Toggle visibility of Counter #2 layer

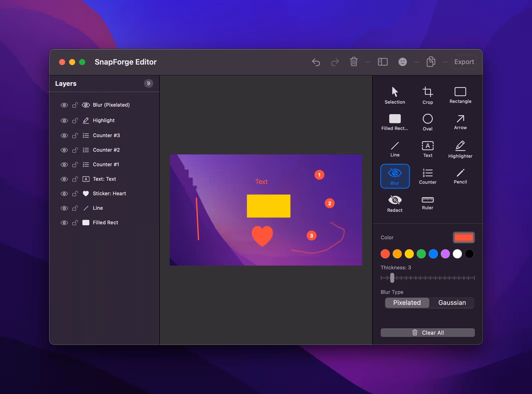[64, 150]
